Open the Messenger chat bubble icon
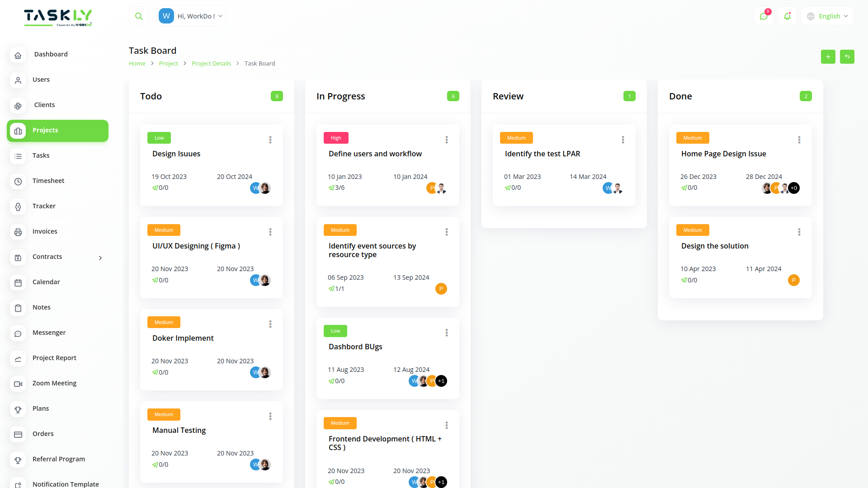This screenshot has height=488, width=868. (18, 333)
